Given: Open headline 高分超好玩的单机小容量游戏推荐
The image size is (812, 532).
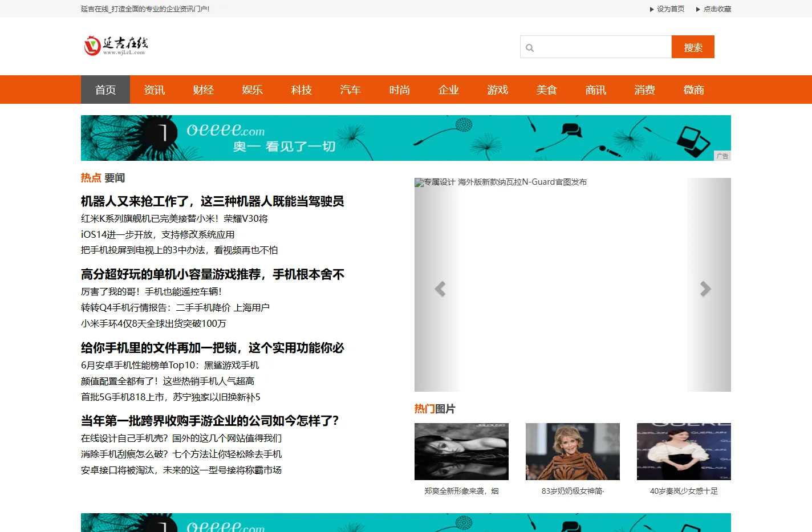Looking at the screenshot, I should pyautogui.click(x=213, y=274).
